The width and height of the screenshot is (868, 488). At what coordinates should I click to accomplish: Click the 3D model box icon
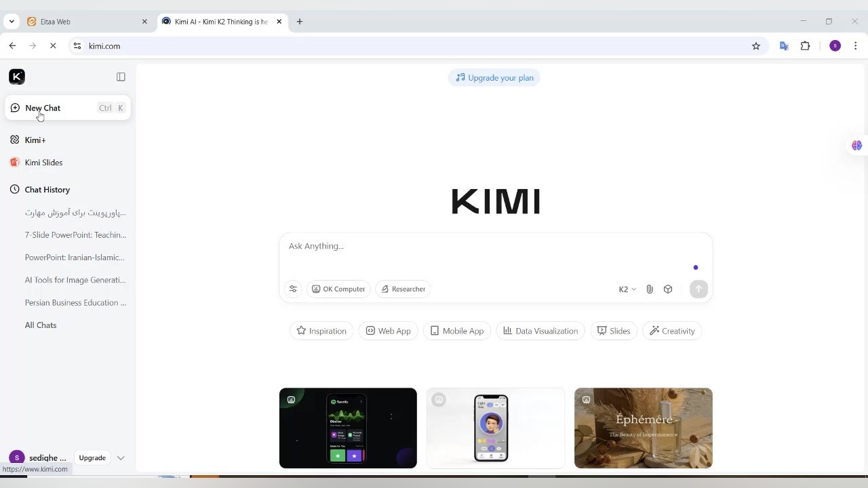point(668,289)
